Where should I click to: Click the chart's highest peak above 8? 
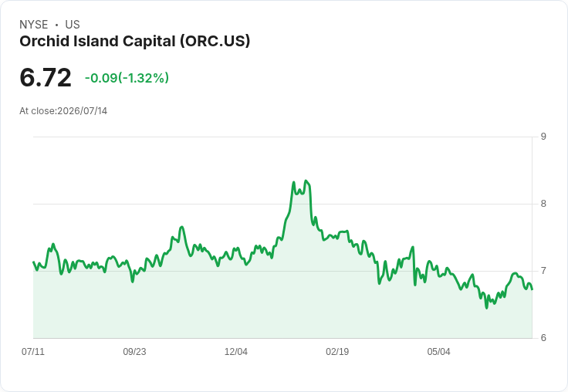coord(306,181)
